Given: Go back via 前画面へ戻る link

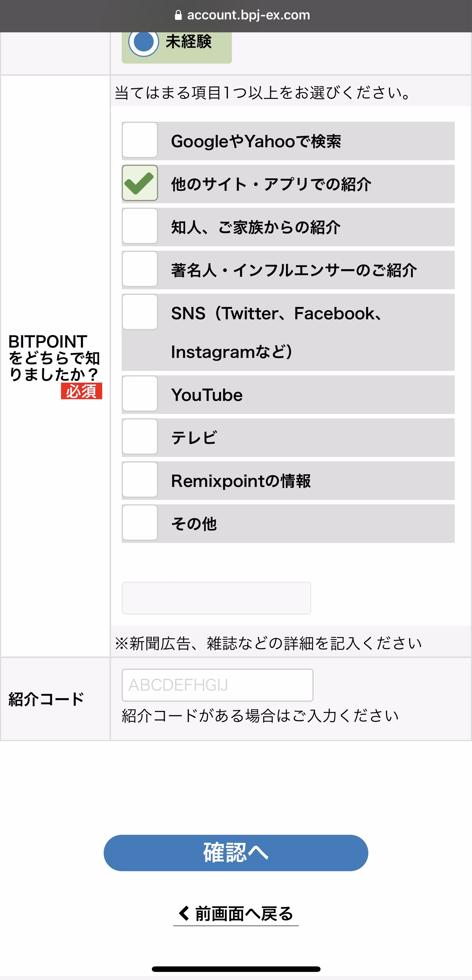Looking at the screenshot, I should click(x=236, y=913).
